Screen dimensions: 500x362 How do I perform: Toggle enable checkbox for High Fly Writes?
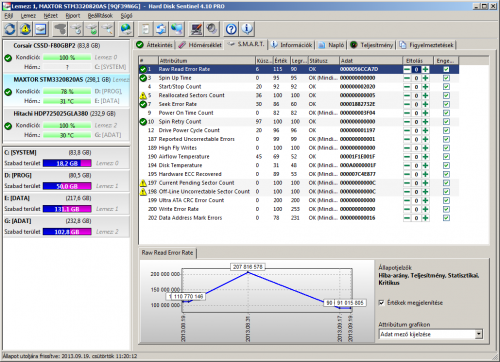click(x=446, y=148)
